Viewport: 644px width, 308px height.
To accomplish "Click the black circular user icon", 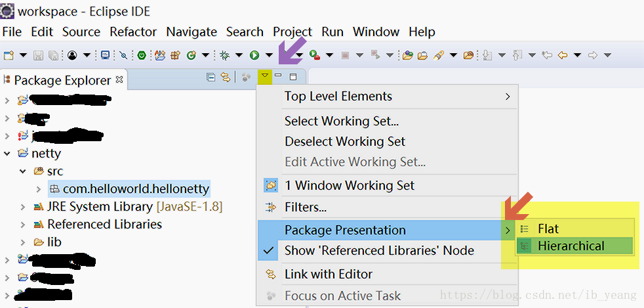I will [72, 55].
